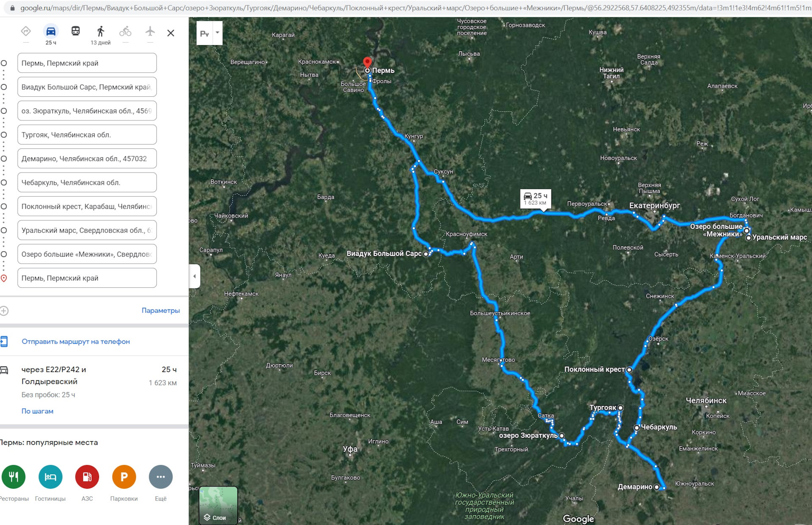Show more categories with Ещё

pyautogui.click(x=161, y=477)
